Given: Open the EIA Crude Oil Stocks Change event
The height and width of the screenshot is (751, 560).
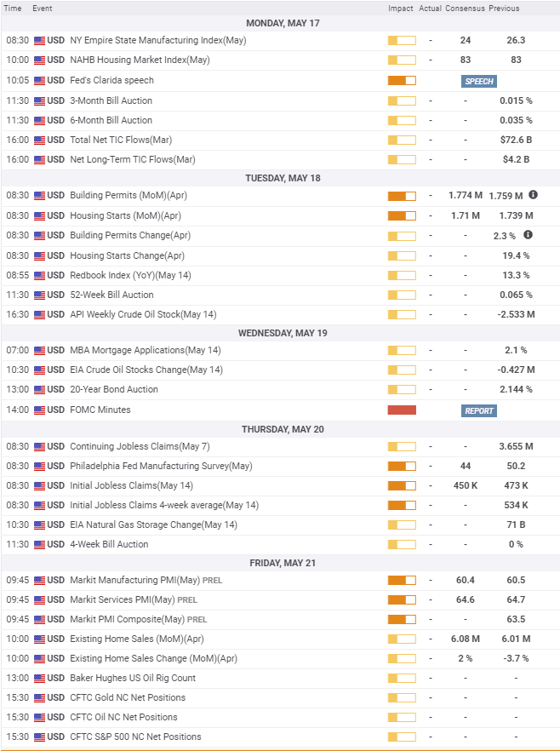Looking at the screenshot, I should tap(146, 370).
